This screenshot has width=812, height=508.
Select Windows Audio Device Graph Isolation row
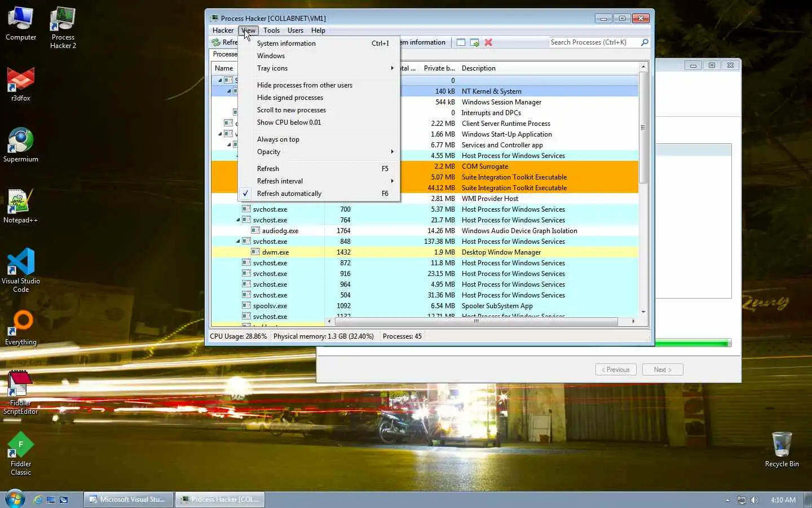pos(425,231)
